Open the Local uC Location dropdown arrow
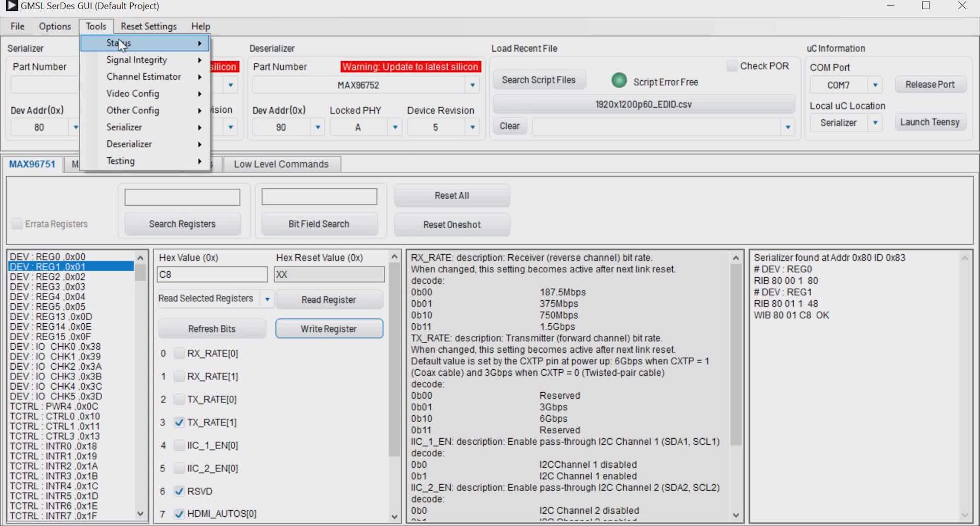This screenshot has width=980, height=526. [875, 123]
